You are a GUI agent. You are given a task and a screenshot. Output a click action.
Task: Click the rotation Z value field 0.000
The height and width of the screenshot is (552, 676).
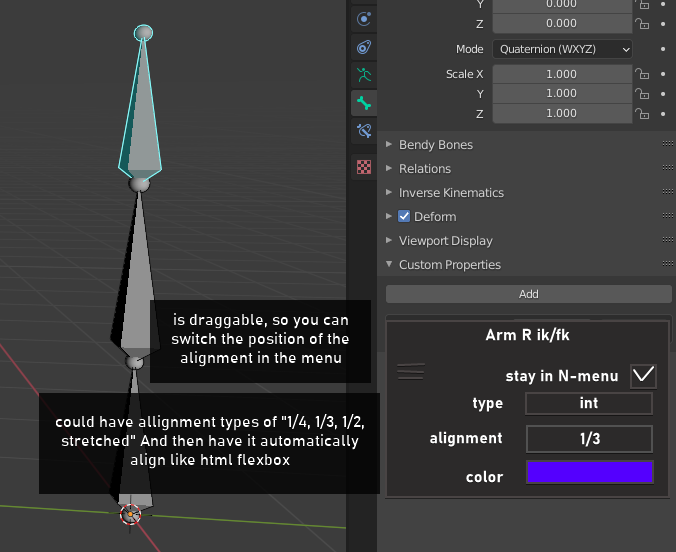pyautogui.click(x=562, y=23)
